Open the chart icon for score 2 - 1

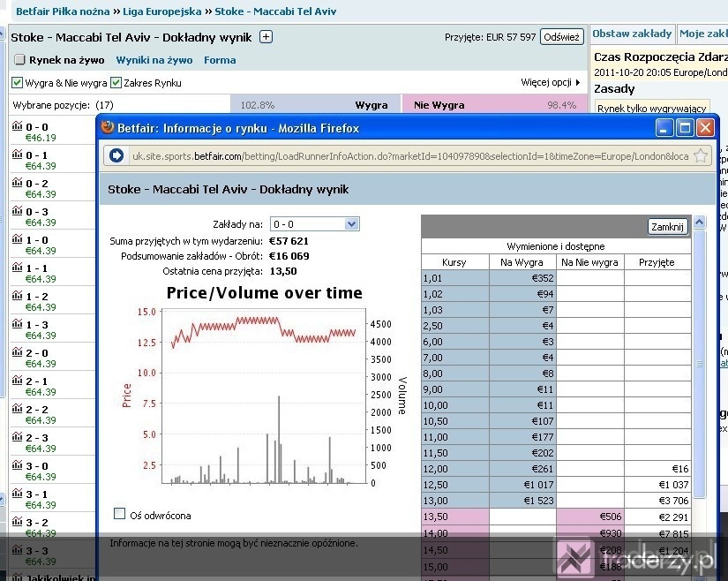coord(17,381)
